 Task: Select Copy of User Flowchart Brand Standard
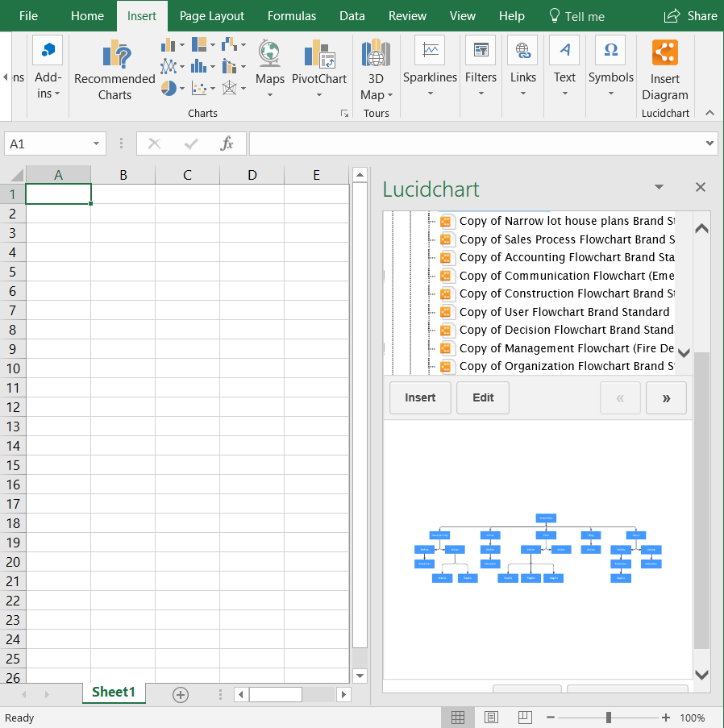(x=555, y=312)
